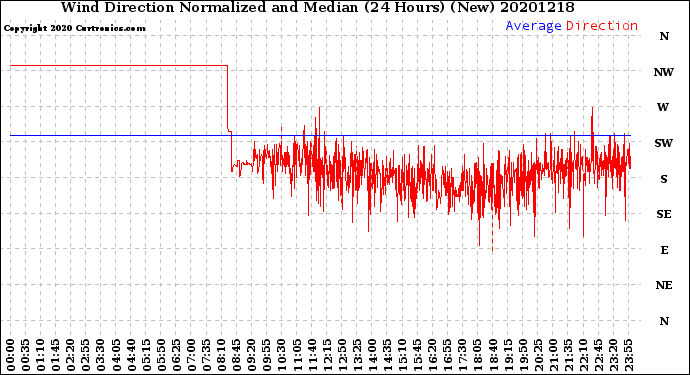Click the 'S' axis label
Image resolution: width=690 pixels, height=375 pixels.
[x=664, y=179]
